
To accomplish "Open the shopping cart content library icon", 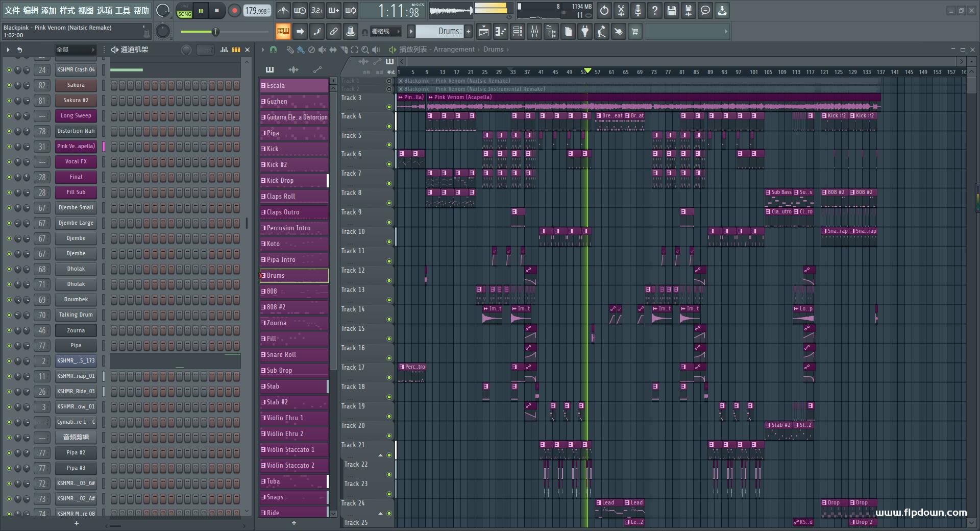I will click(x=635, y=32).
